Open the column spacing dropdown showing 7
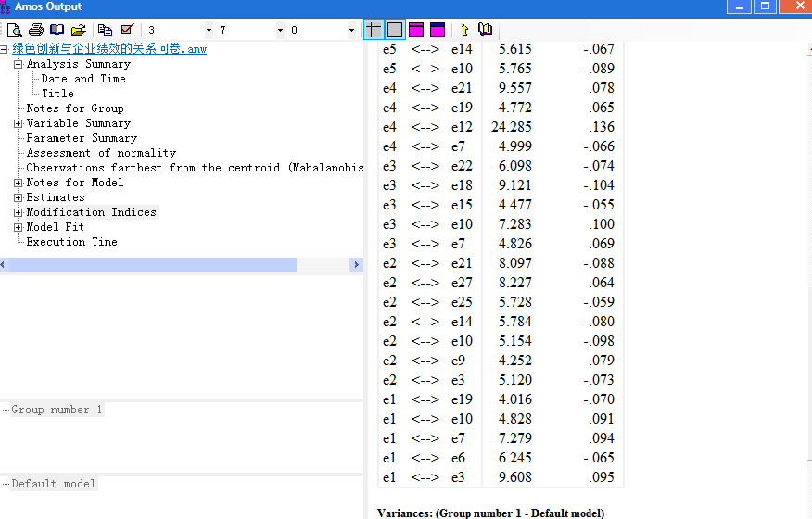Screen dimensions: 812x519 [280, 30]
